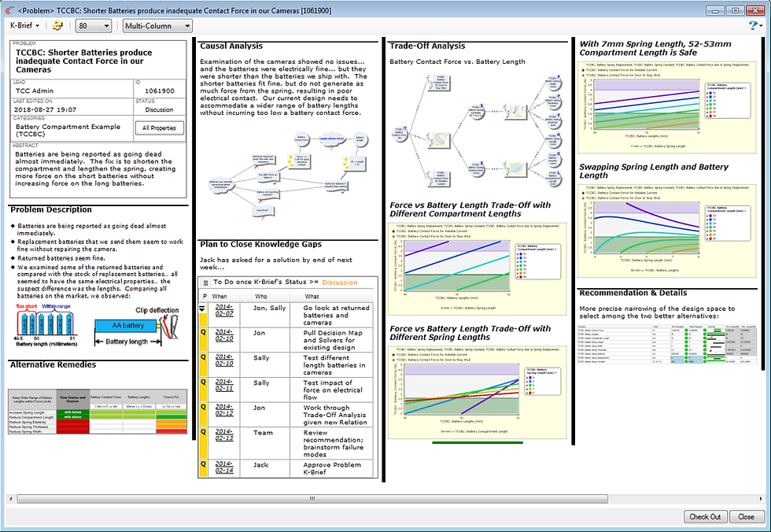Click the ID value 1061900
This screenshot has width=771, height=532.
click(159, 91)
